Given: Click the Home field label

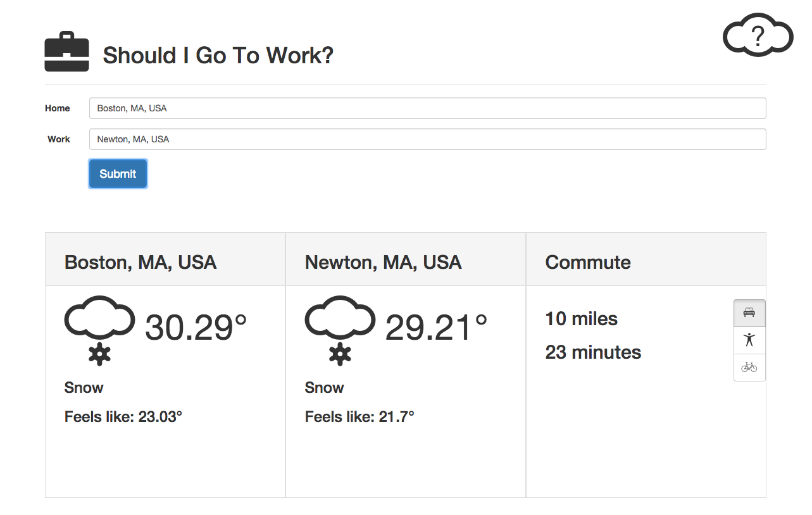Looking at the screenshot, I should [x=58, y=108].
